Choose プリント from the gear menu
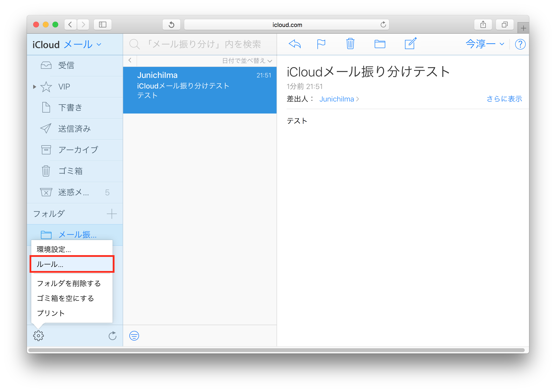The width and height of the screenshot is (556, 392). 72,313
